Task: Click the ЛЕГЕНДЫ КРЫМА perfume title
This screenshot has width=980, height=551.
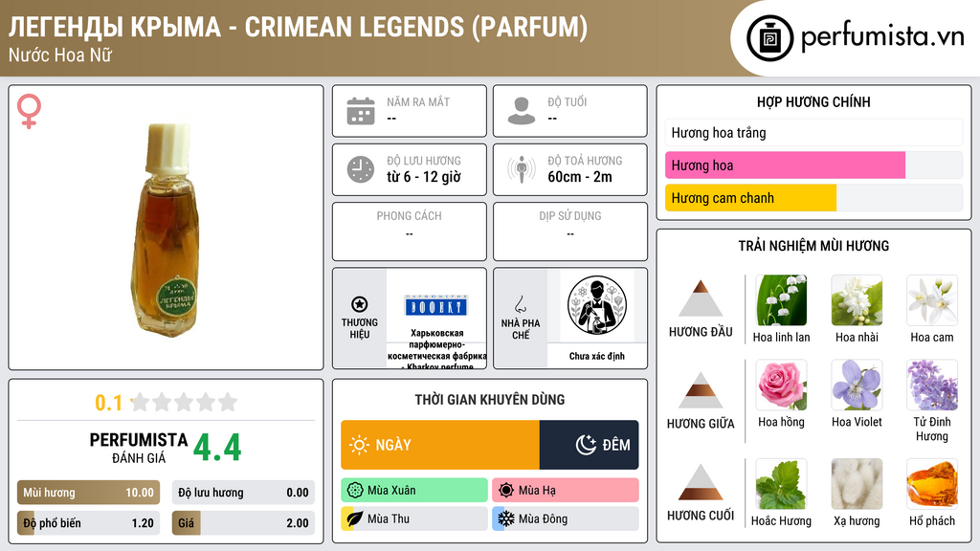Action: [298, 28]
